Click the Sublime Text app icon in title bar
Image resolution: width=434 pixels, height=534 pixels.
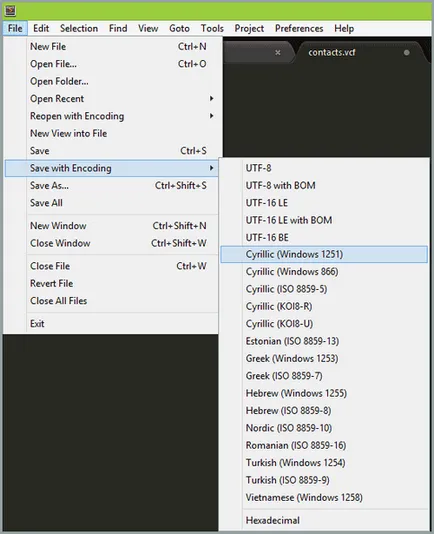(x=10, y=11)
